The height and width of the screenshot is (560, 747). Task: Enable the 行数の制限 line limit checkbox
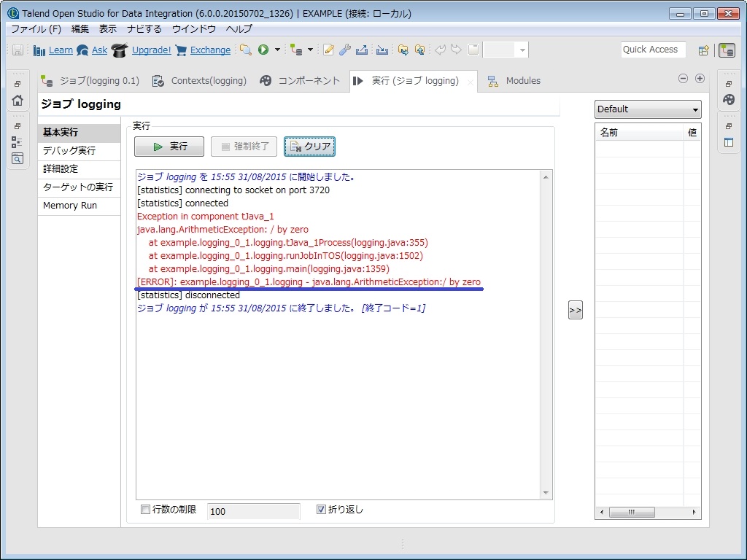coord(144,510)
